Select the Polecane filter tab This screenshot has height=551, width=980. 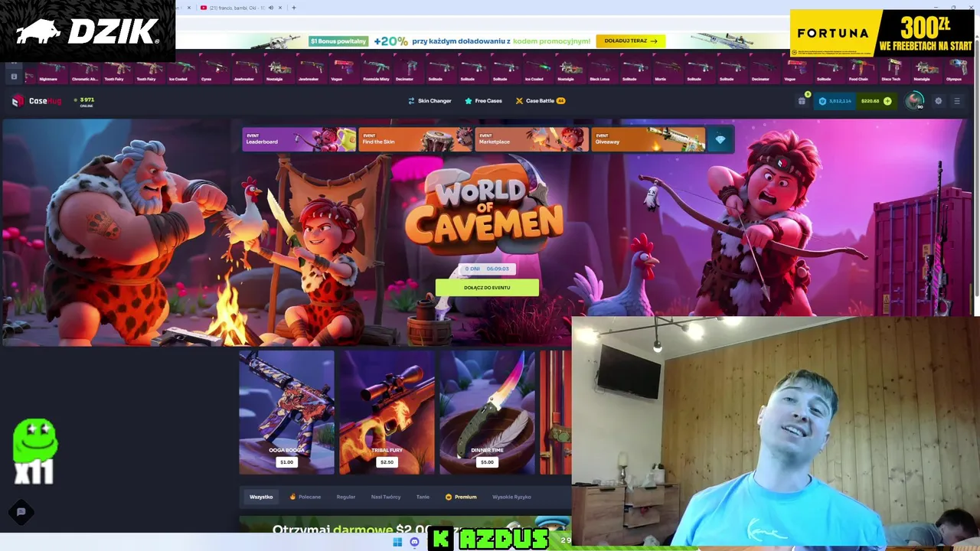tap(305, 497)
